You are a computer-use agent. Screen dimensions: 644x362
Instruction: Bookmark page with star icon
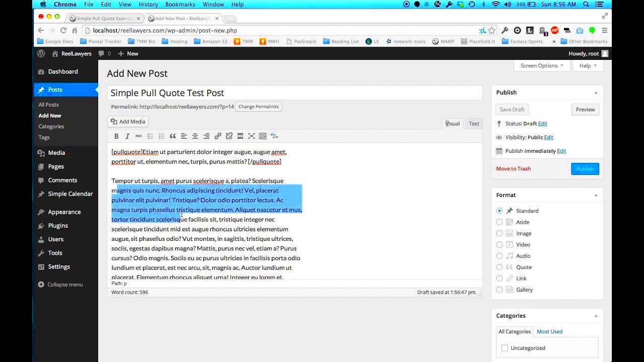(x=492, y=31)
